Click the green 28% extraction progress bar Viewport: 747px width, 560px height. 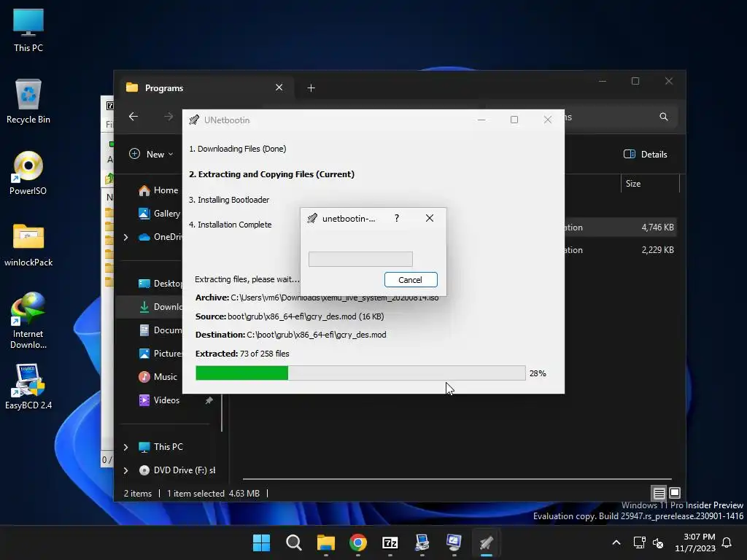pyautogui.click(x=360, y=373)
